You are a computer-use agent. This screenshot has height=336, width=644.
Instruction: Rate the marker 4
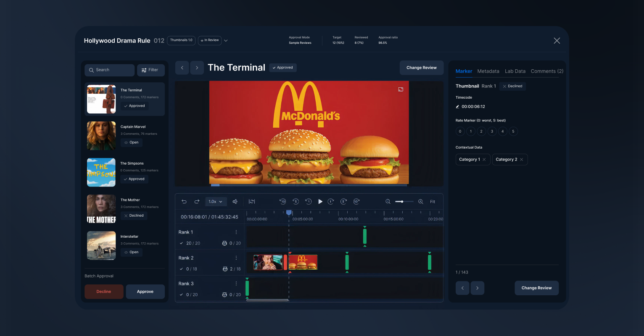502,131
